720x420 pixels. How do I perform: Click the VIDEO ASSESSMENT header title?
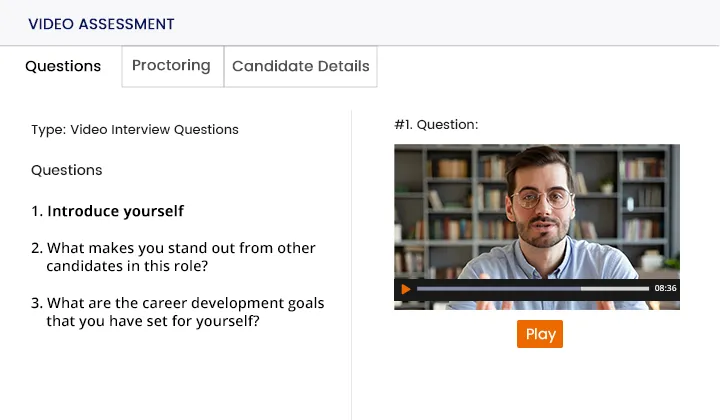[x=101, y=24]
